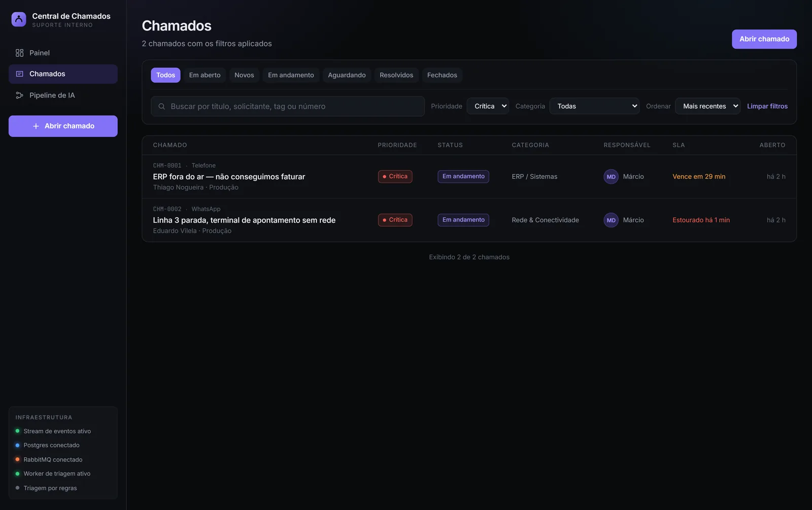Open the Pipeline de IA icon

click(19, 95)
